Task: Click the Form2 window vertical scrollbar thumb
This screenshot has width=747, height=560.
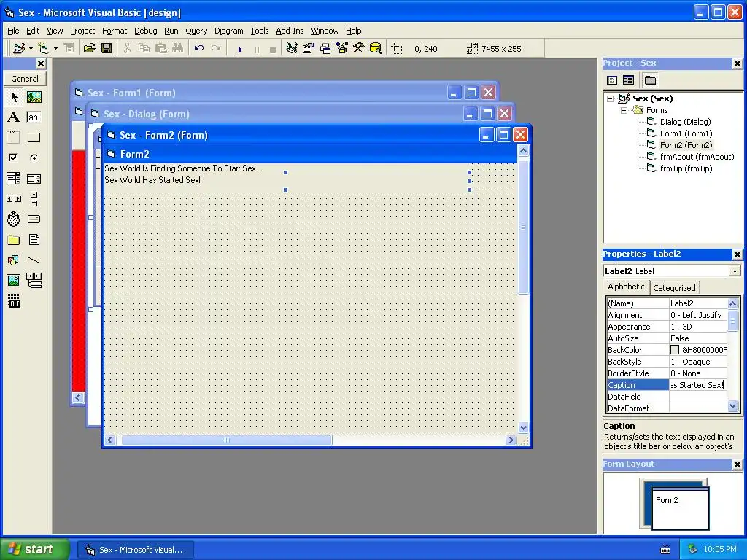Action: pyautogui.click(x=523, y=227)
